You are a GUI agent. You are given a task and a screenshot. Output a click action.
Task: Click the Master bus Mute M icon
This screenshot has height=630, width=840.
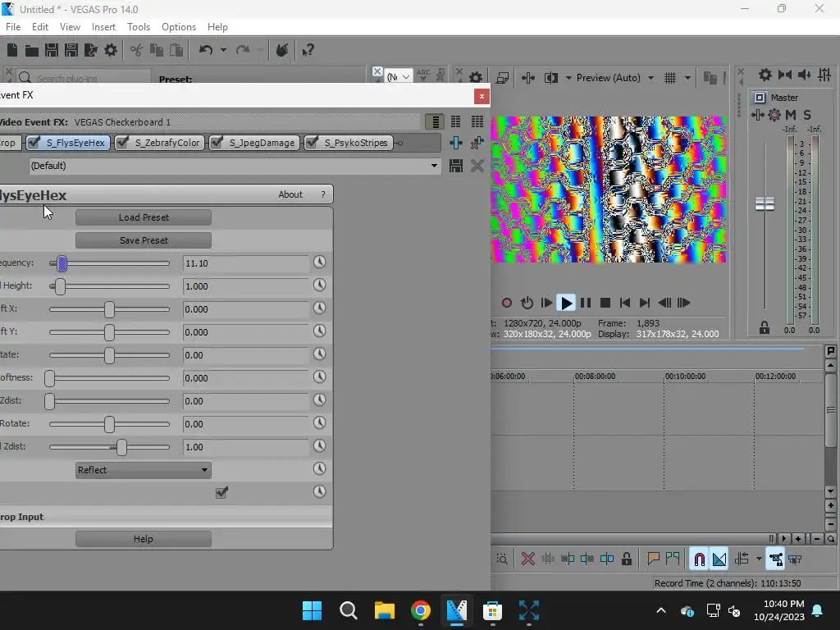791,115
